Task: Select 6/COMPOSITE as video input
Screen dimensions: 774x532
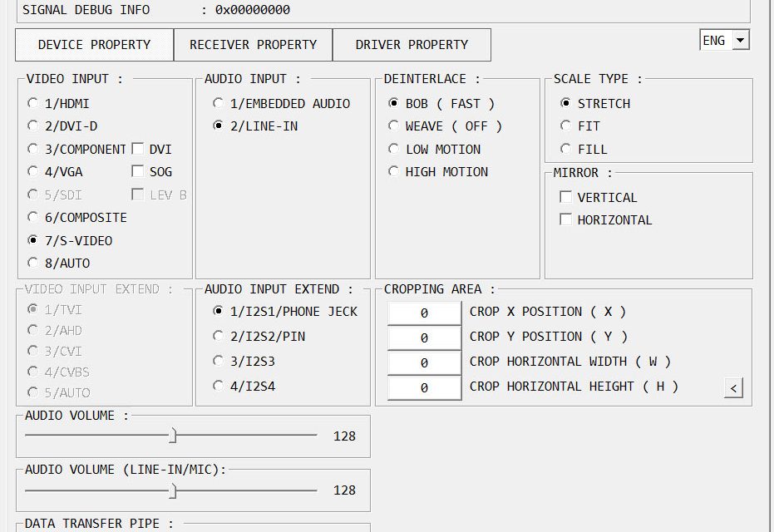Action: (x=33, y=217)
